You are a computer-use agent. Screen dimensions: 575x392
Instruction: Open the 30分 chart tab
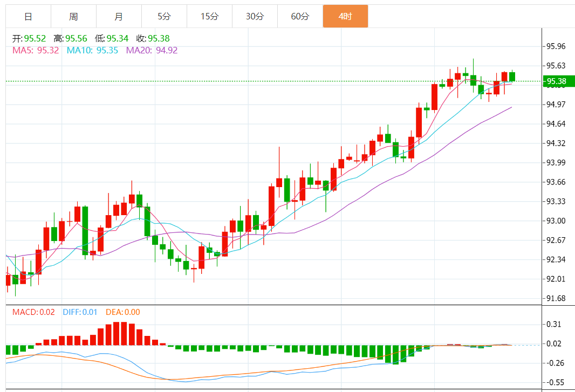(255, 16)
